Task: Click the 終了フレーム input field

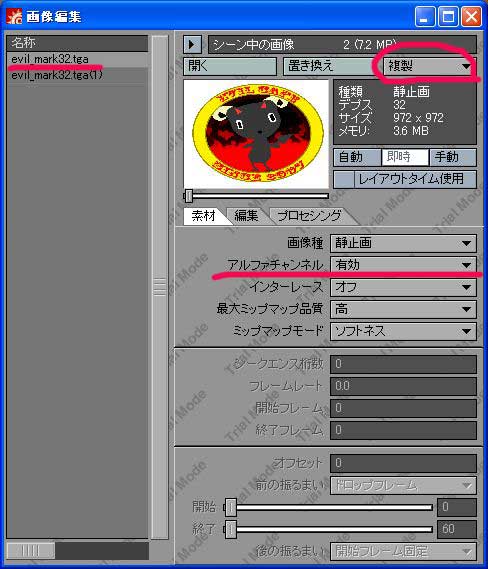Action: (403, 430)
